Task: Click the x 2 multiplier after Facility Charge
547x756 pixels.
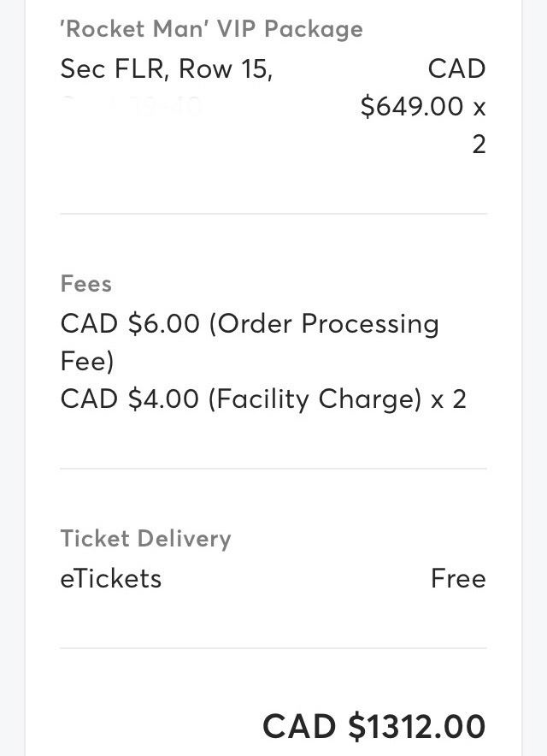Action: coord(449,399)
